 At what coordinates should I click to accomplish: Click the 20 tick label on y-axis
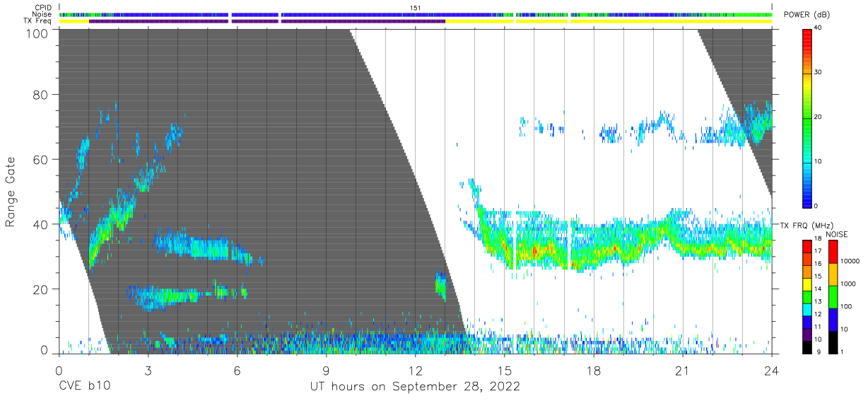point(40,289)
